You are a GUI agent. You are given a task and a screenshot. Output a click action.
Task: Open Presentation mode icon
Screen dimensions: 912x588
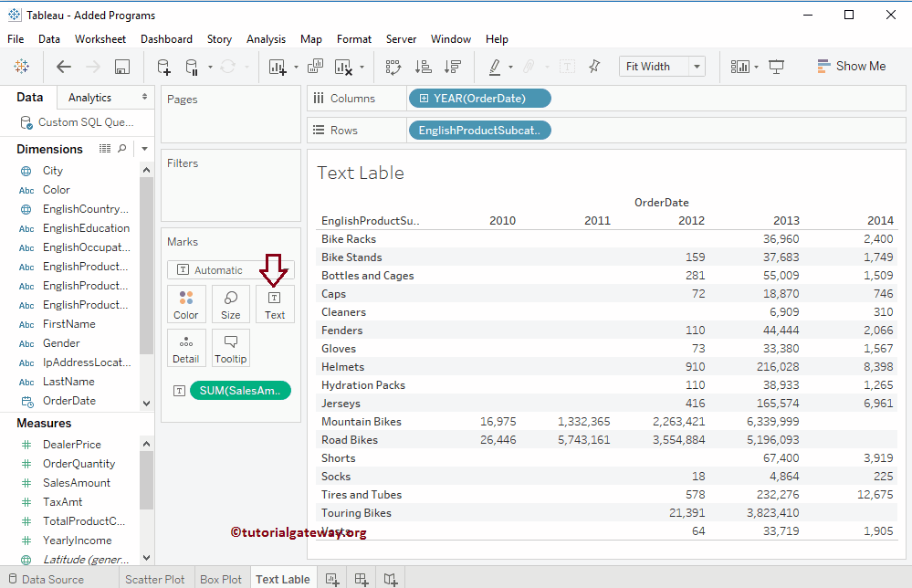tap(777, 67)
